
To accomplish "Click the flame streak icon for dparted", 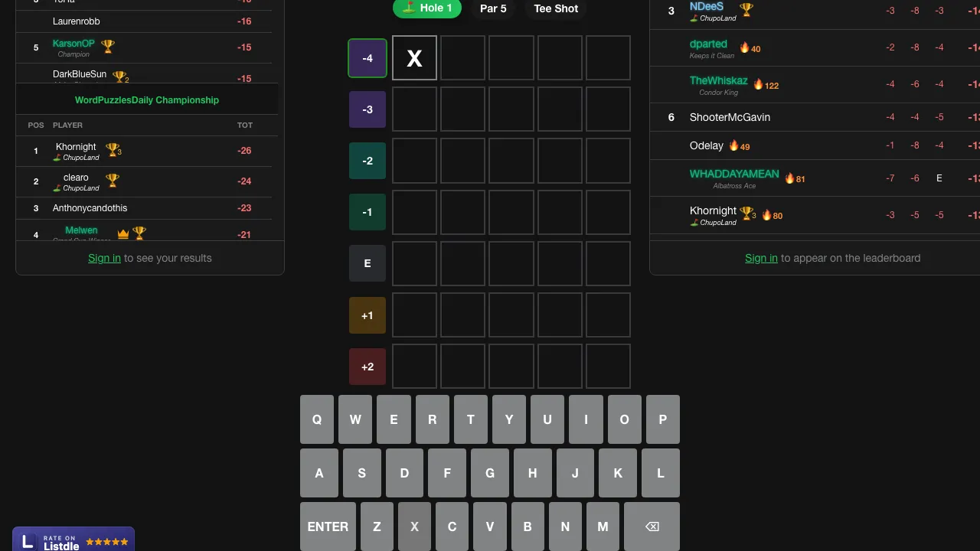I will point(744,48).
